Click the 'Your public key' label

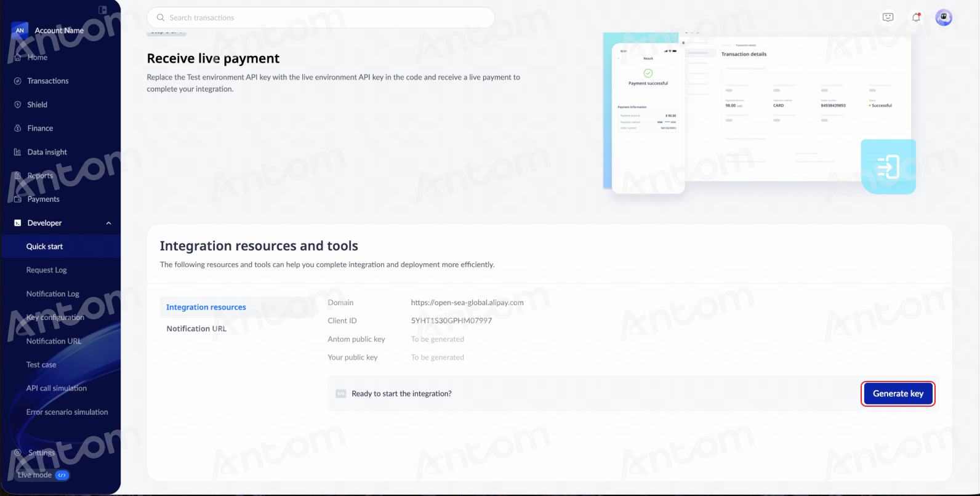353,358
